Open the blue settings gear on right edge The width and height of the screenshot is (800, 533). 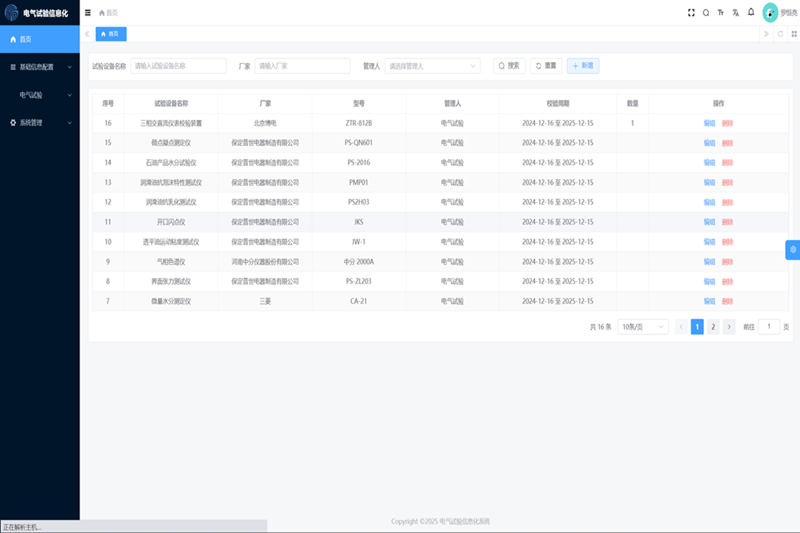tap(792, 249)
